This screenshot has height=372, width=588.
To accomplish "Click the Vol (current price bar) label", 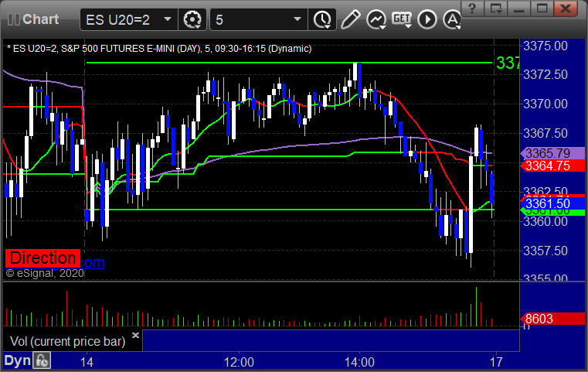I will [68, 341].
